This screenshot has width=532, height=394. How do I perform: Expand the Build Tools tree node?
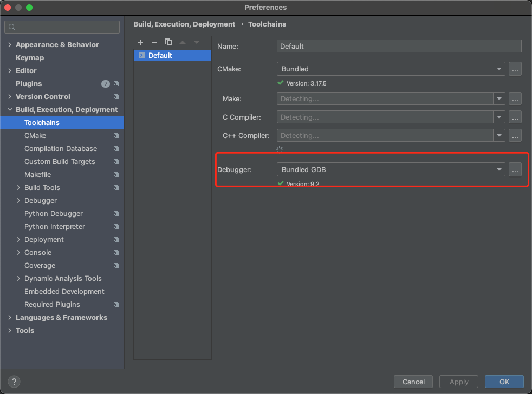click(18, 187)
